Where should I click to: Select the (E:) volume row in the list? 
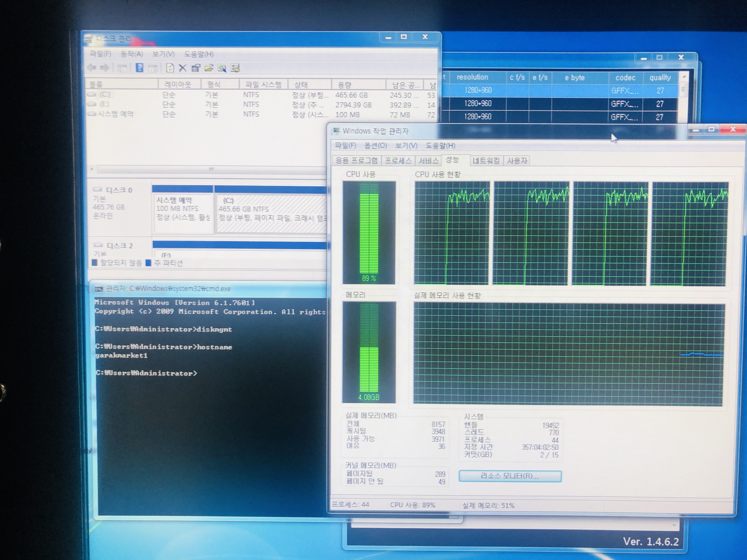(x=105, y=104)
